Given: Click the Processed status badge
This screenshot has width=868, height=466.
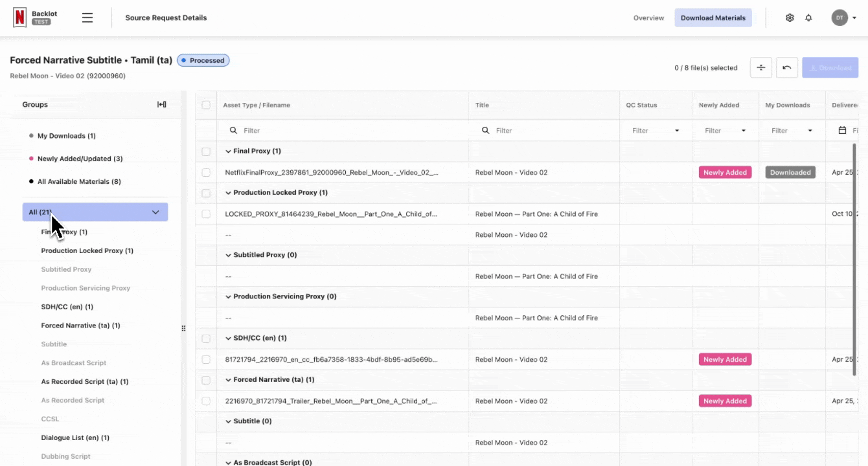Looking at the screenshot, I should pos(203,61).
